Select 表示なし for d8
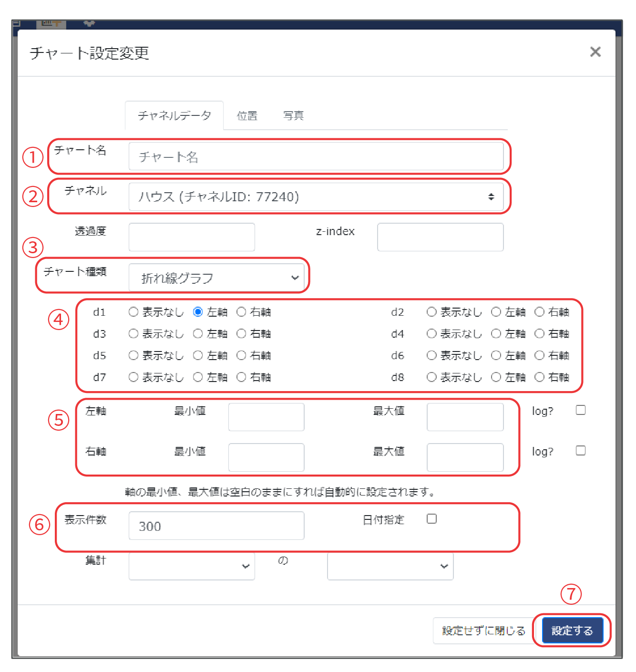 [x=431, y=377]
